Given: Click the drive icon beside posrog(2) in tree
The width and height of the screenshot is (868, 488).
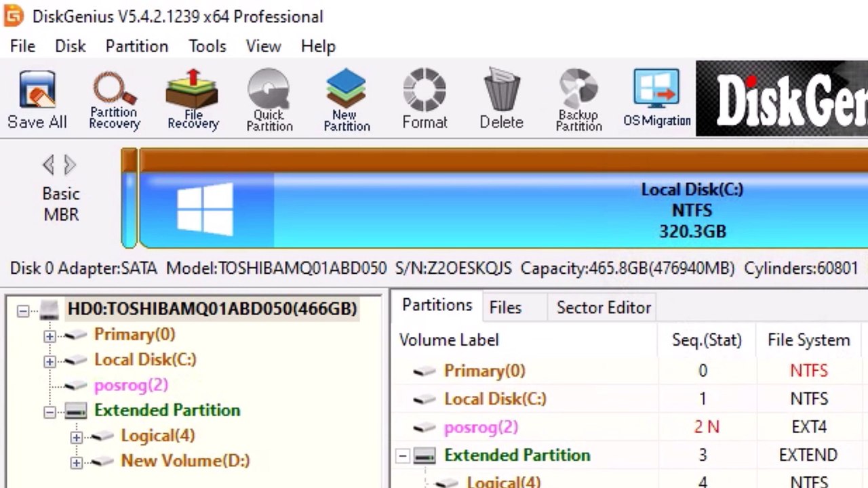Looking at the screenshot, I should tap(75, 385).
